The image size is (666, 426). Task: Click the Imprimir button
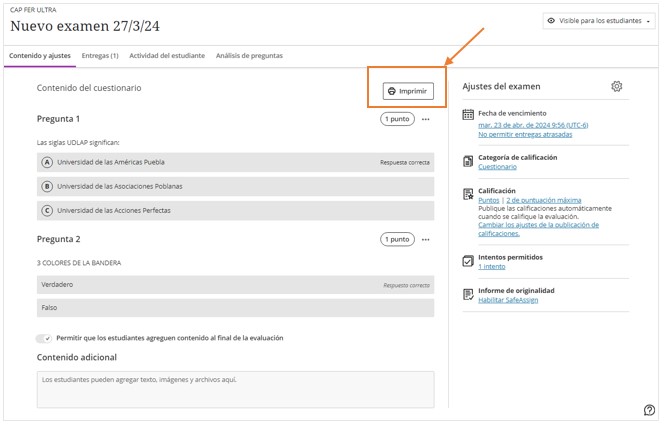click(x=408, y=91)
